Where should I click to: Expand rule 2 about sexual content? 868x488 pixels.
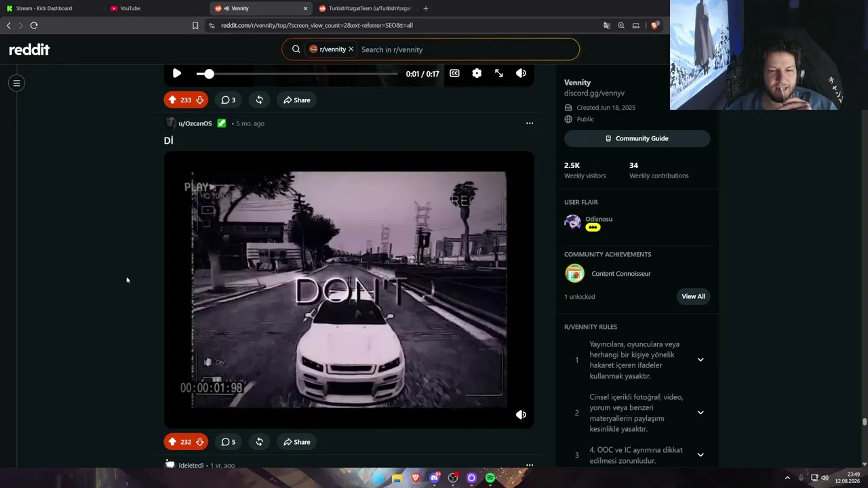701,413
